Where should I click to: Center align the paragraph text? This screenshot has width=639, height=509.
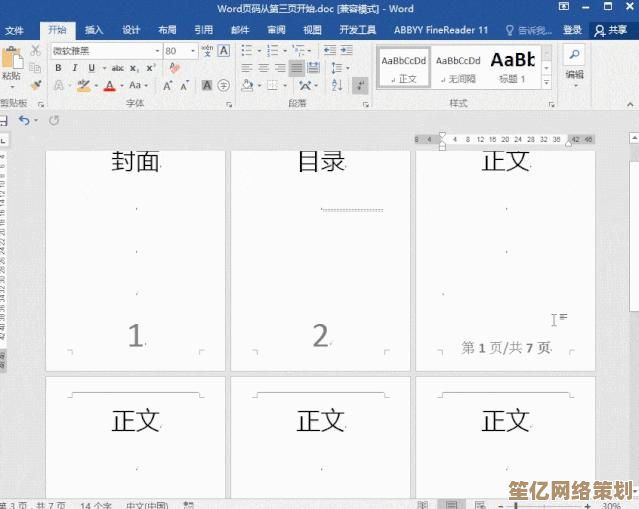[x=263, y=68]
